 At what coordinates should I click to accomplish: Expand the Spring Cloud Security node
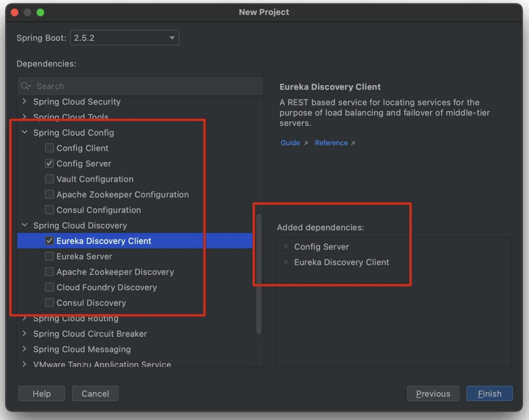[x=24, y=101]
